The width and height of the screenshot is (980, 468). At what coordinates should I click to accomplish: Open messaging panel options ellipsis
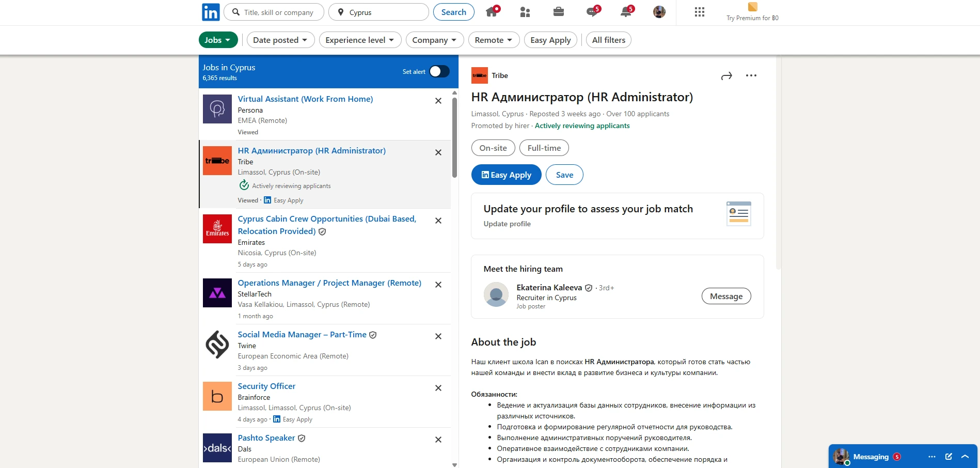point(932,457)
